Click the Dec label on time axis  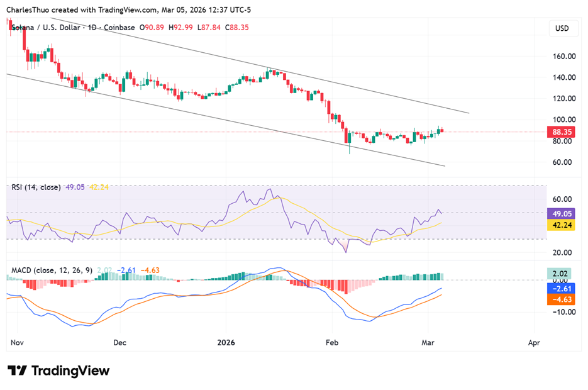pyautogui.click(x=120, y=343)
